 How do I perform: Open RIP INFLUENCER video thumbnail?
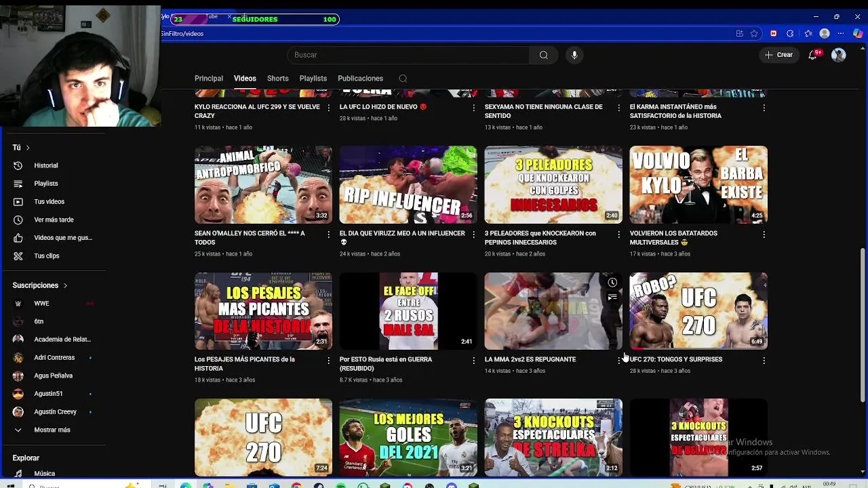408,184
